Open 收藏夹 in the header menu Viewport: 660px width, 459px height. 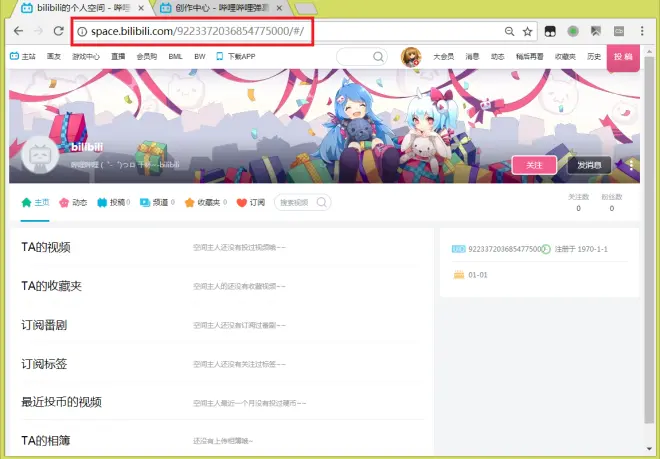point(565,56)
